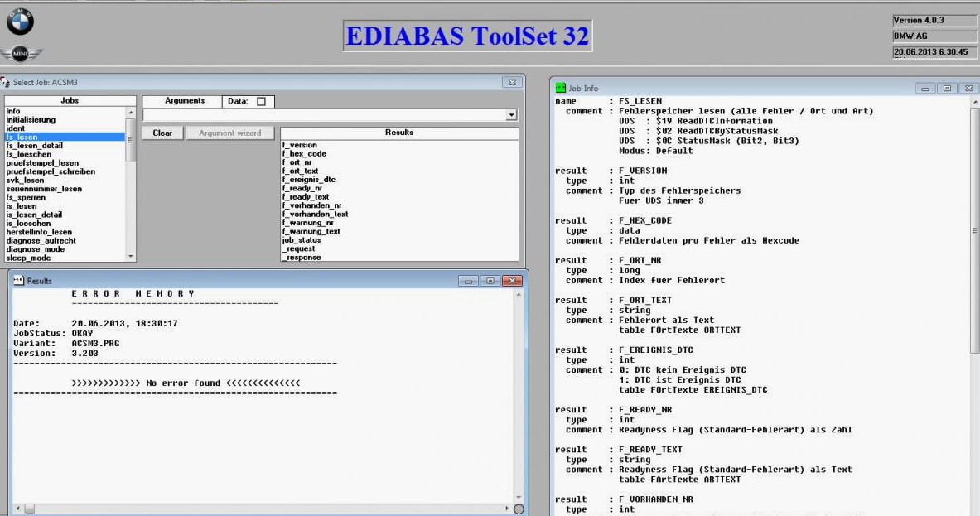
Task: Select the svk_lesen job
Action: (25, 181)
